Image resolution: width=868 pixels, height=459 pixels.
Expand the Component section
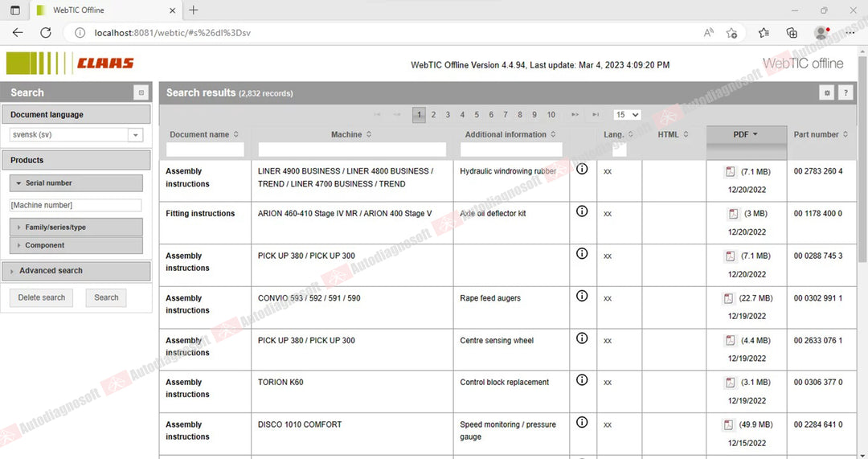coord(76,244)
